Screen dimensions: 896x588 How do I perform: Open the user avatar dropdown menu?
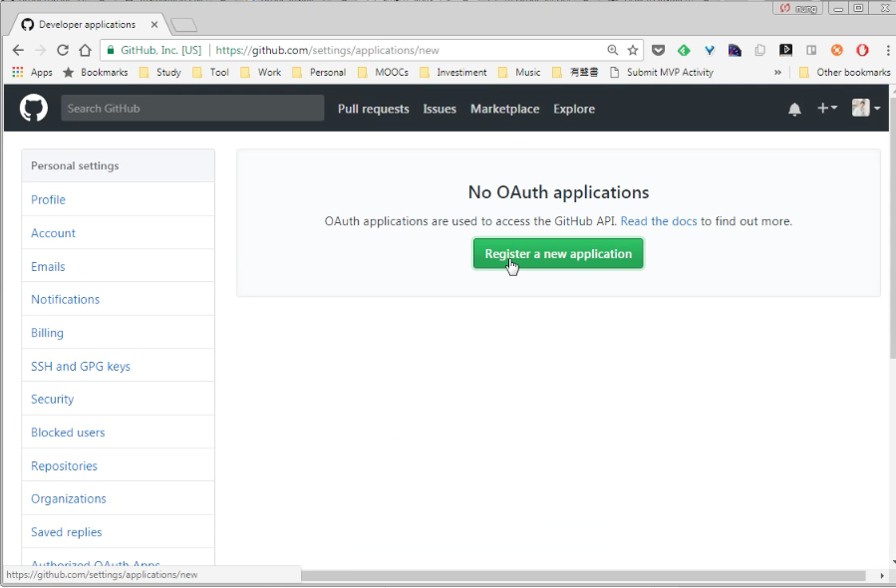click(866, 108)
